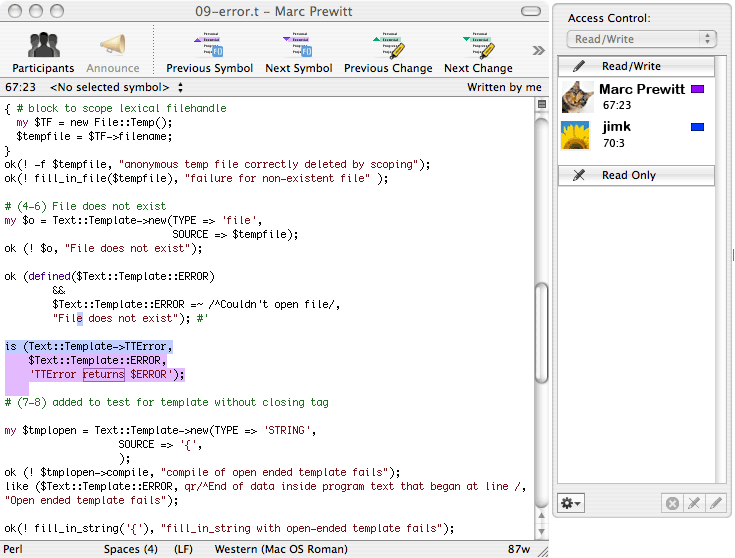Screen dimensions: 735x558
Task: Set participant to read-only with crossed pencil
Action: point(694,503)
